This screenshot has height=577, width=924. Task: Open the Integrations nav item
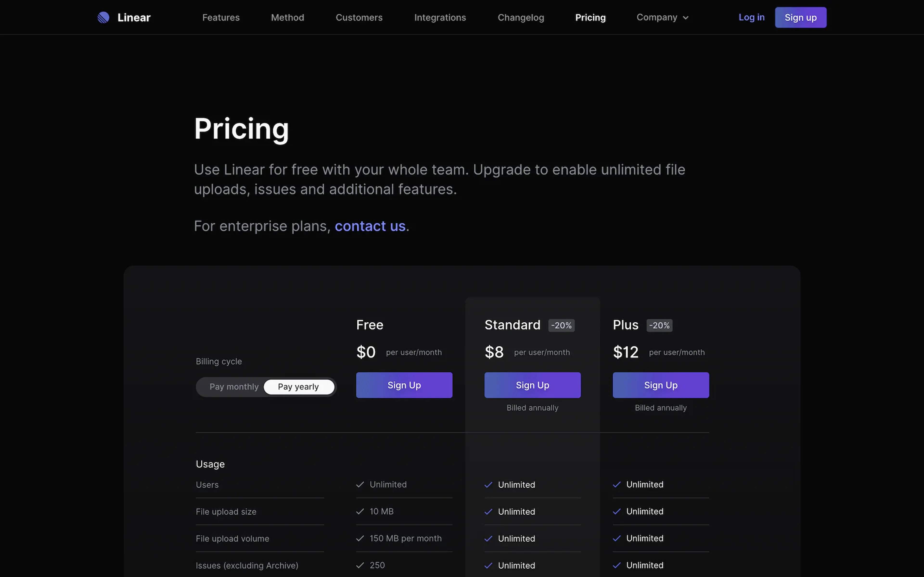tap(440, 18)
